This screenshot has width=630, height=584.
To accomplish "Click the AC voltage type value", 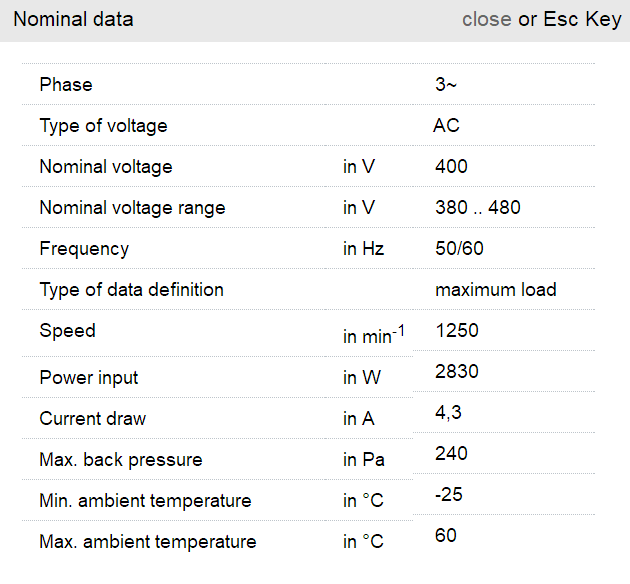I will pos(446,126).
